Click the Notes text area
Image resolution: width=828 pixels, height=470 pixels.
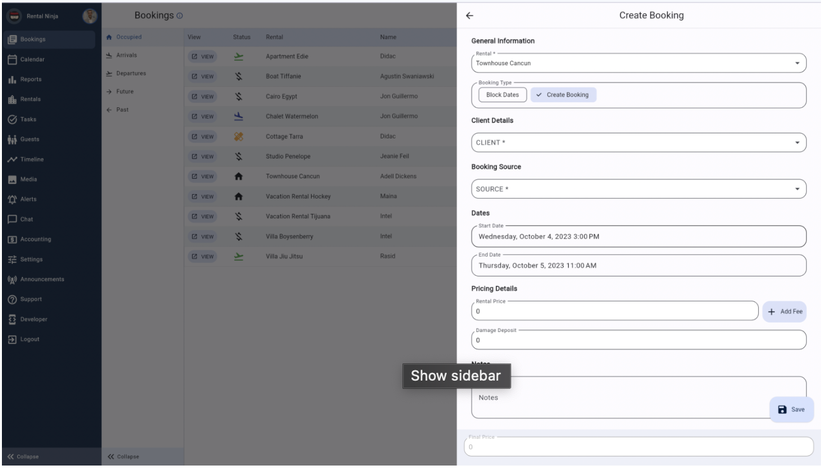(638, 397)
